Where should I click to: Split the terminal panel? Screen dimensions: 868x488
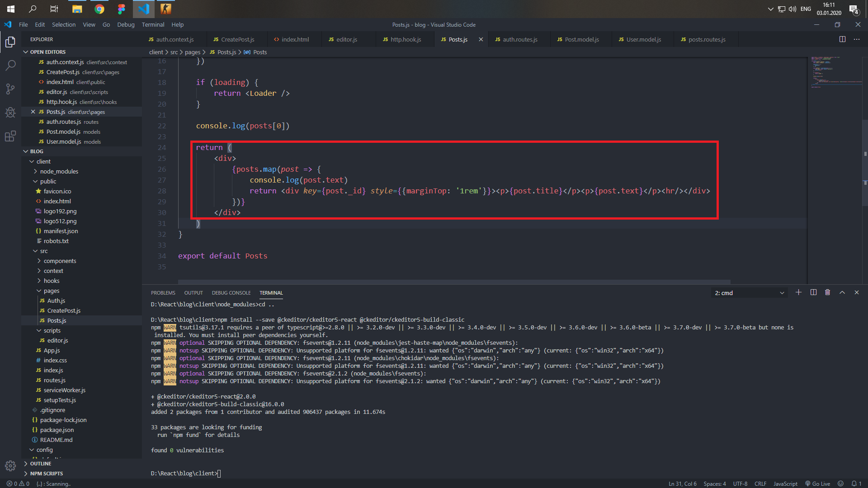click(x=813, y=292)
